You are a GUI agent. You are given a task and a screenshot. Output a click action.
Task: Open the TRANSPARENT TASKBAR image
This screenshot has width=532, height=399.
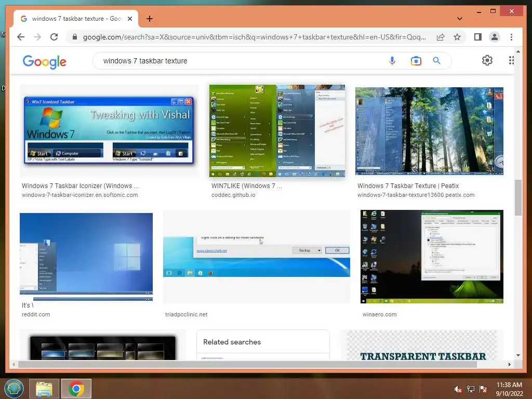coord(422,345)
